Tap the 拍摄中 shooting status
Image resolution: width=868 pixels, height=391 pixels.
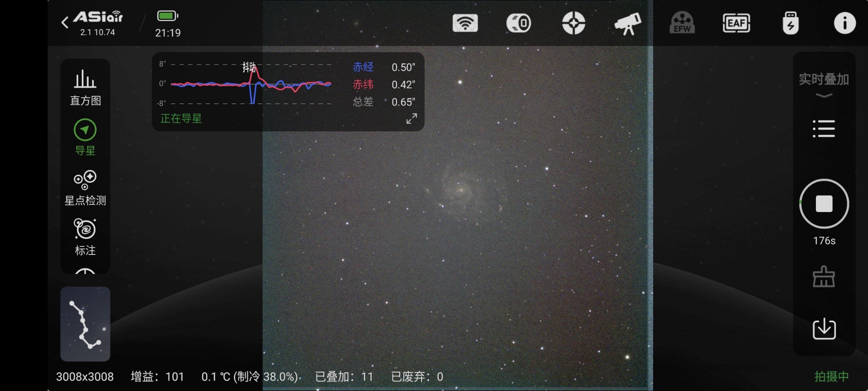click(832, 377)
